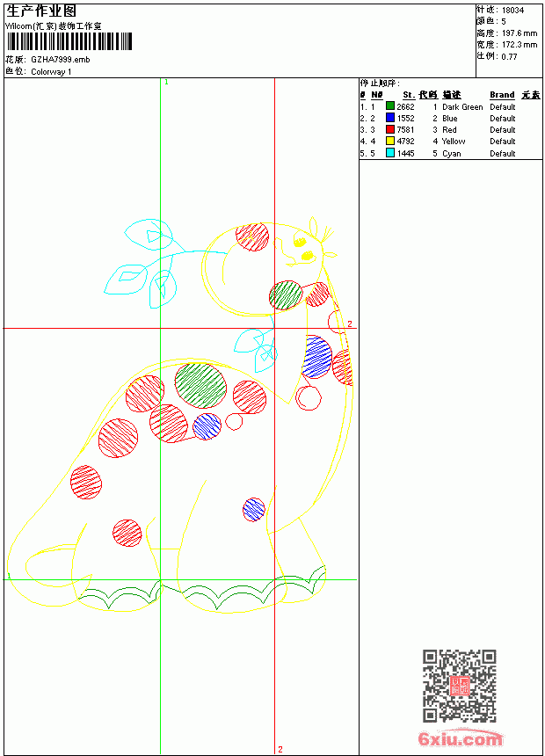Click the stitch count value 18034
The width and height of the screenshot is (545, 756).
(x=512, y=11)
